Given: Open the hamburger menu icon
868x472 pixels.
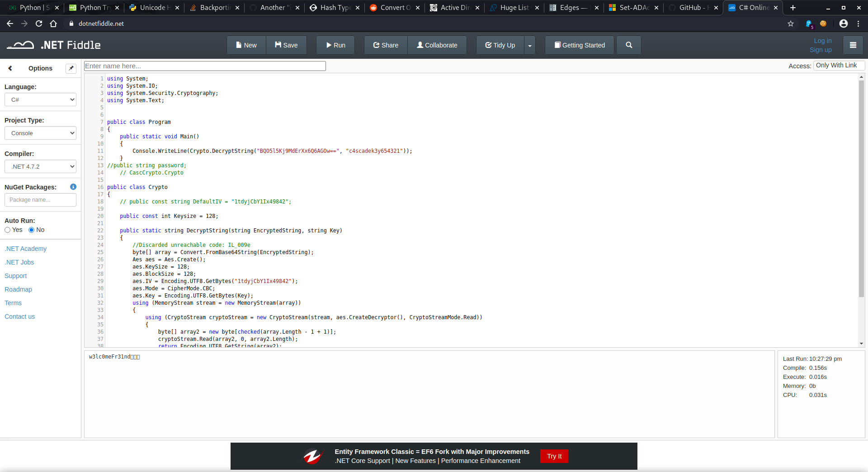Looking at the screenshot, I should 853,45.
